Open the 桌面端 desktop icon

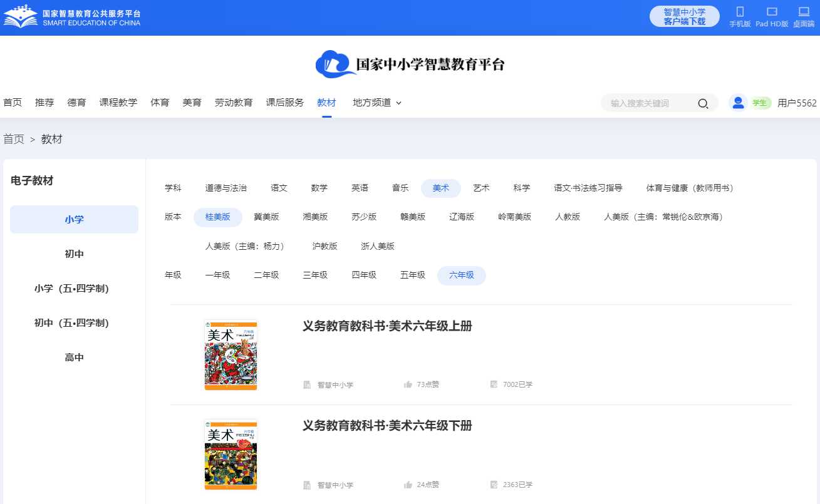pos(804,12)
